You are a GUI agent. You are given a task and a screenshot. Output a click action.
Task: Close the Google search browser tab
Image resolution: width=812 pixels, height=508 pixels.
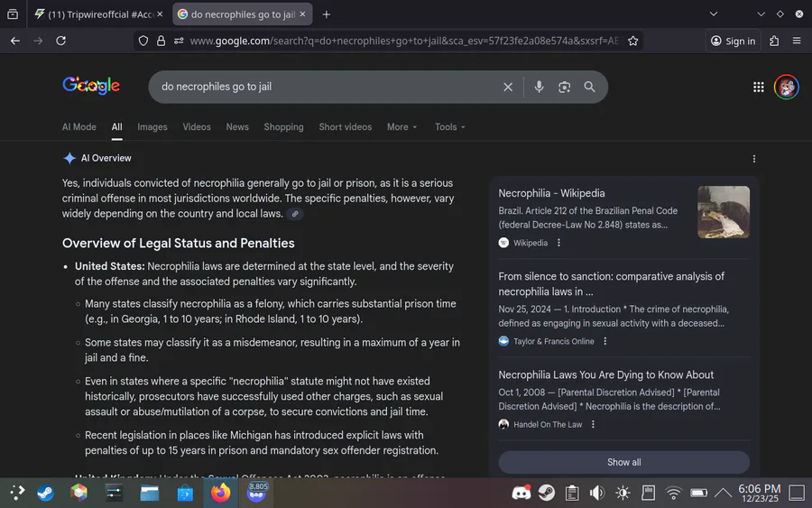(303, 14)
